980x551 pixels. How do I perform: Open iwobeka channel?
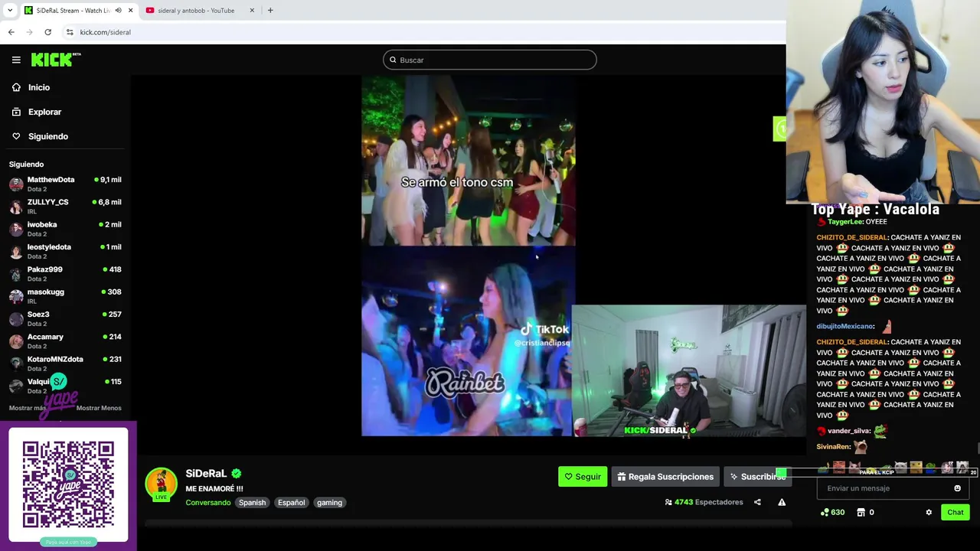65,229
